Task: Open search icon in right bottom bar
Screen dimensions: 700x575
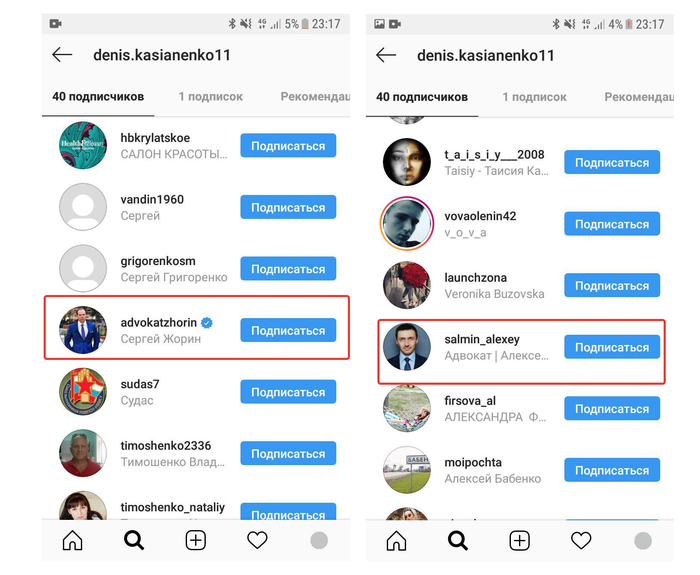Action: click(x=458, y=541)
